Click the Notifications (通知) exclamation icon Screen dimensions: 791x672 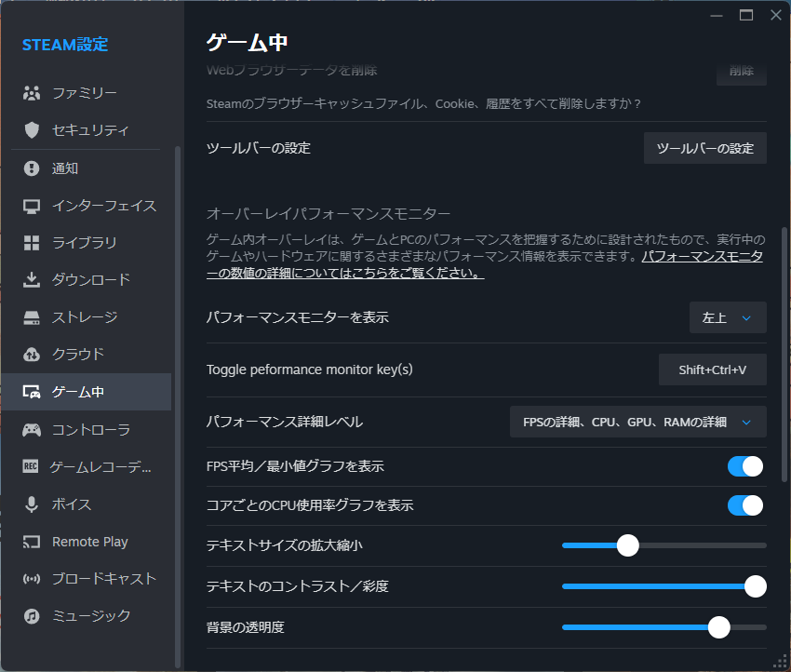(x=32, y=168)
